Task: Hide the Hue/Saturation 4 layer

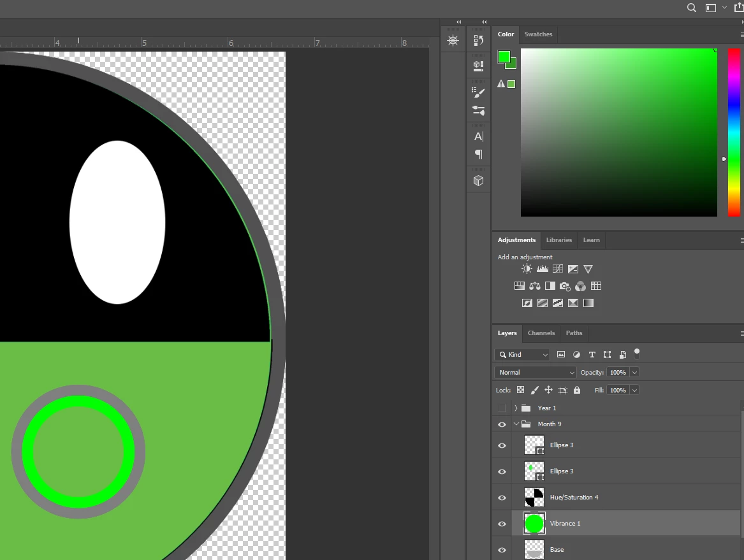Action: (x=502, y=498)
